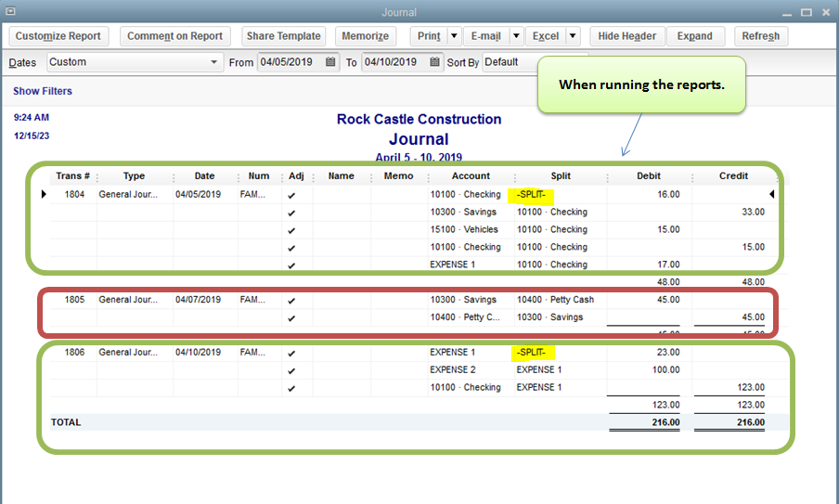Click -SPLIT- cell in transaction 1804
Image resolution: width=839 pixels, height=504 pixels.
[x=531, y=194]
